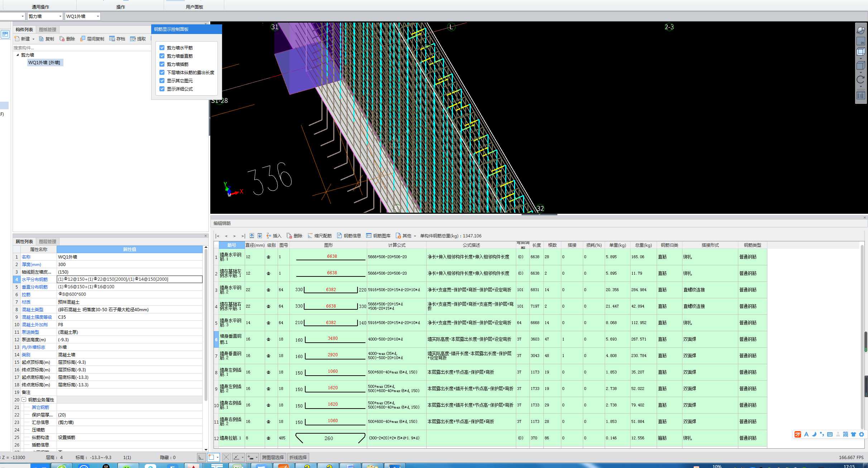The width and height of the screenshot is (868, 468).
Task: Click 删除 in the rebar editor toolbar
Action: tap(294, 236)
